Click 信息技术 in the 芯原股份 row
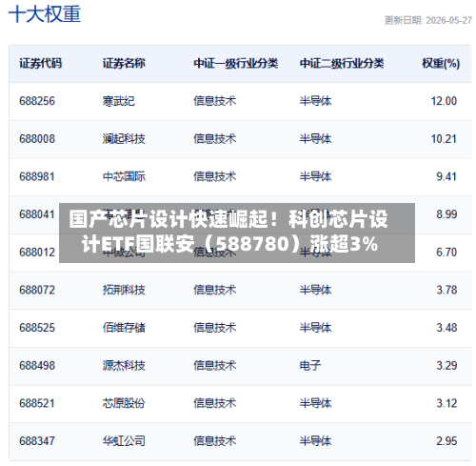Image resolution: width=476 pixels, height=466 pixels. (215, 403)
